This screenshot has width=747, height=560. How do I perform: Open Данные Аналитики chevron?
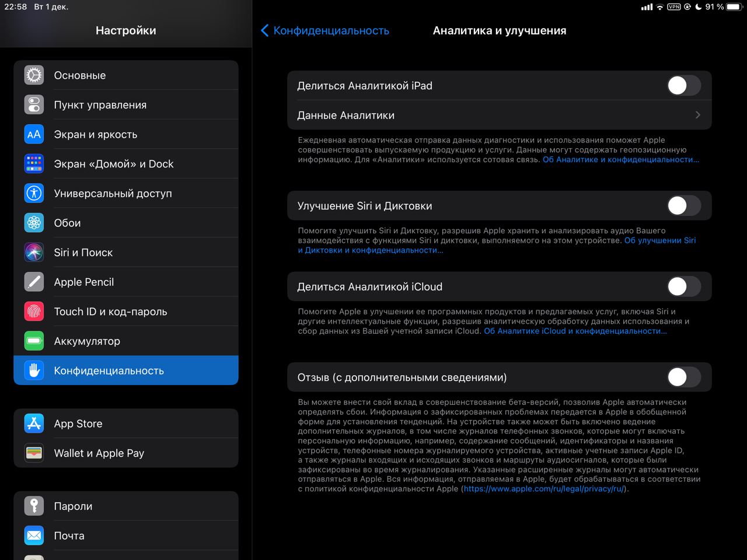coord(698,115)
